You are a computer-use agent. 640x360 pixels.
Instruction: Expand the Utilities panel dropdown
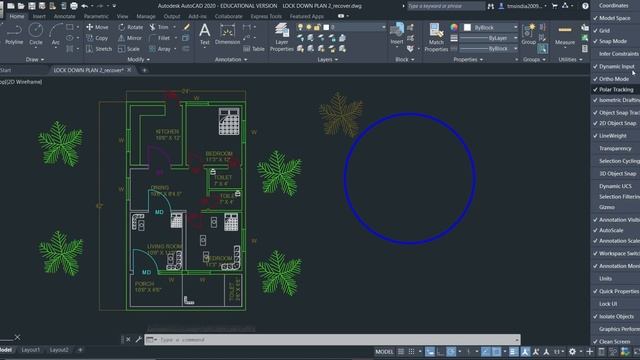pyautogui.click(x=570, y=60)
